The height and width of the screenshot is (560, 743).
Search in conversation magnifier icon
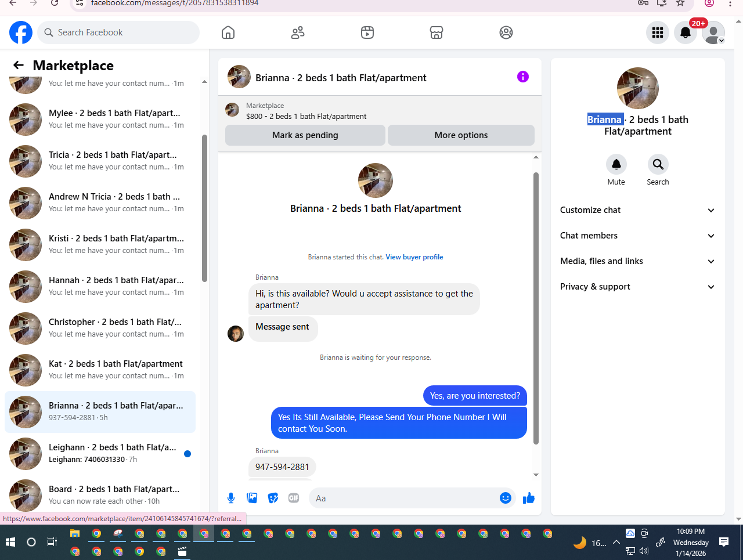658,164
